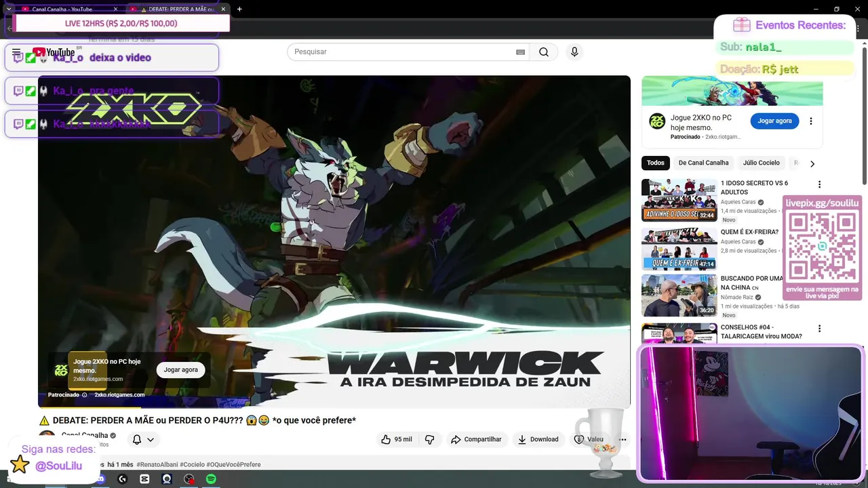
Task: Open more actions menu beside Valeu
Action: pos(623,439)
